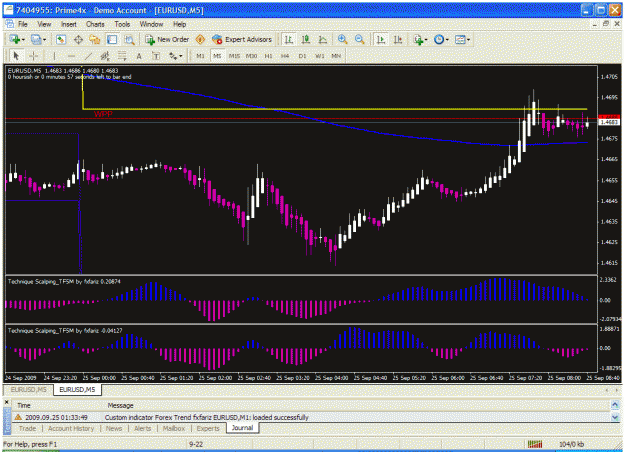Open the Help menu
Screen dimensions: 625x452
pos(179,24)
